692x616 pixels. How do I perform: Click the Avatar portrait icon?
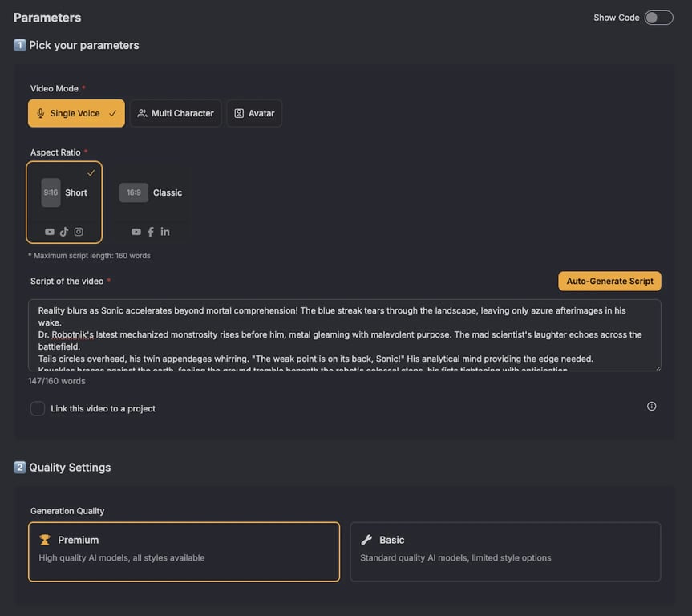coord(239,114)
